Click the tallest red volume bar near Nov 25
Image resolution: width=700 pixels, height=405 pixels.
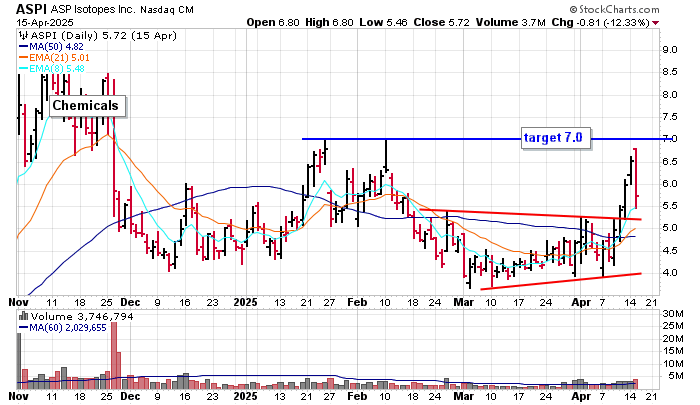(x=113, y=355)
